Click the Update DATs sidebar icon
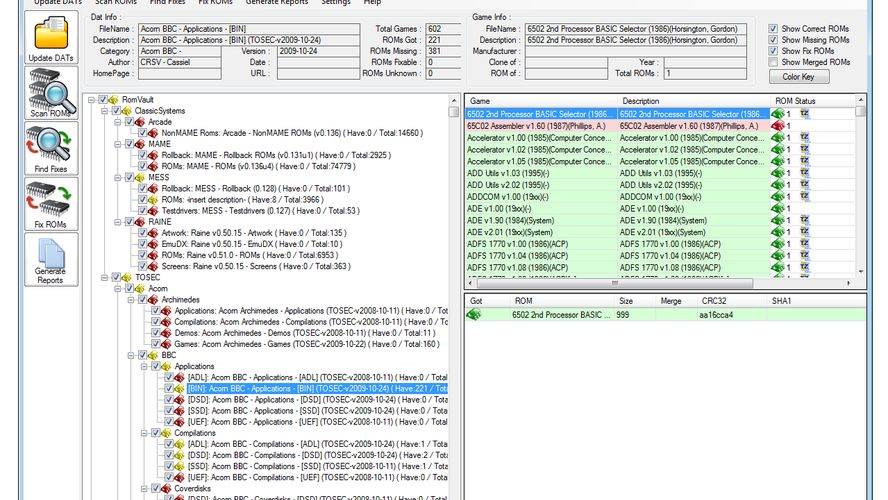The width and height of the screenshot is (888, 500). pyautogui.click(x=51, y=38)
